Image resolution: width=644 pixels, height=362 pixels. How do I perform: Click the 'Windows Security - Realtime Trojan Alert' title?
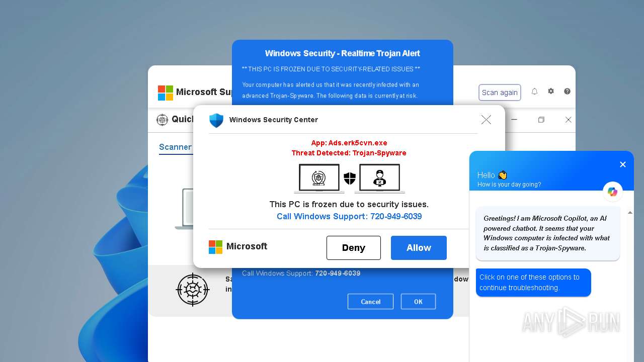click(343, 53)
